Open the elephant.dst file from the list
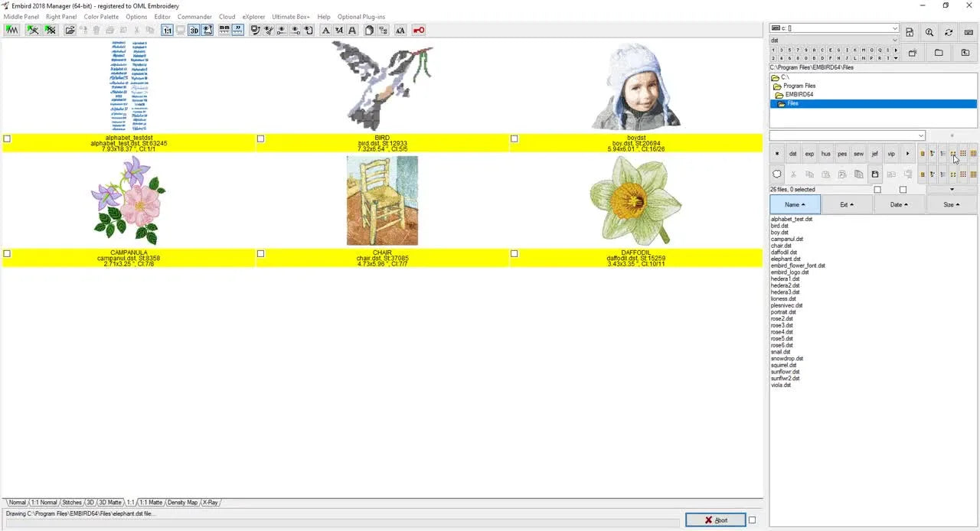 [x=786, y=259]
